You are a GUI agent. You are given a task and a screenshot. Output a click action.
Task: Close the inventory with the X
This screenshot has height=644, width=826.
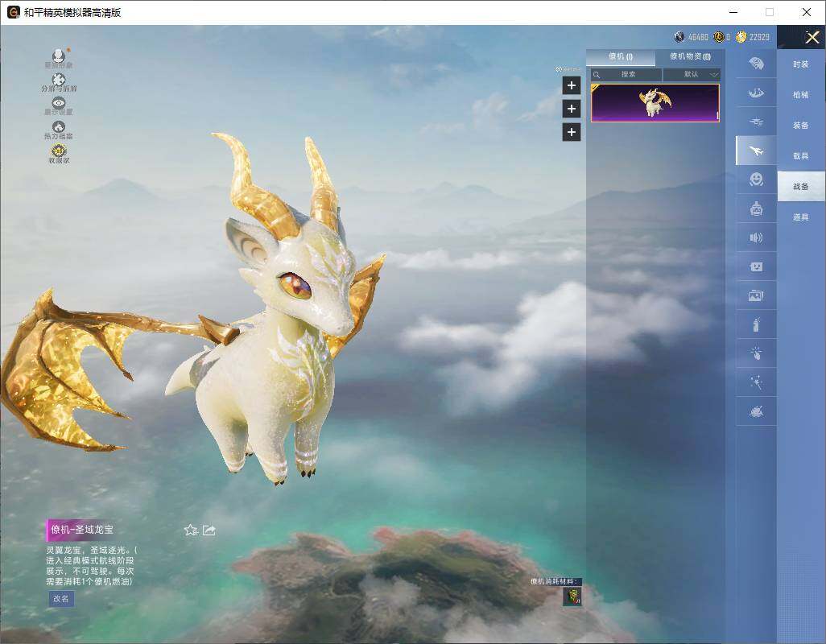[x=812, y=37]
